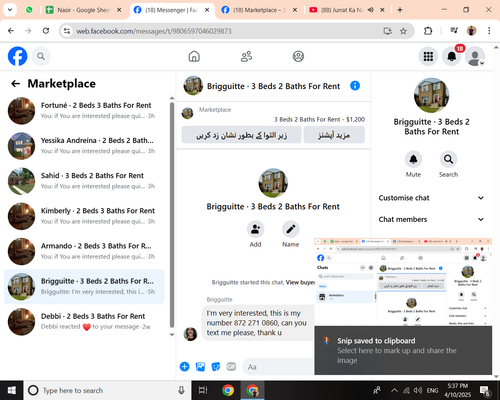Switch to the Nasir - Google Sheets tab

pyautogui.click(x=83, y=10)
